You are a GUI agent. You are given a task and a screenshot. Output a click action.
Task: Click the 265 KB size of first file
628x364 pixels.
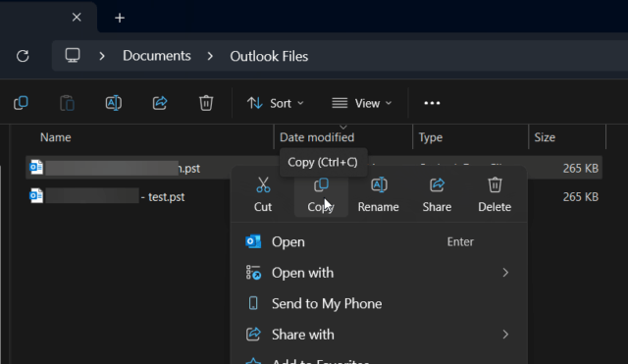click(580, 168)
